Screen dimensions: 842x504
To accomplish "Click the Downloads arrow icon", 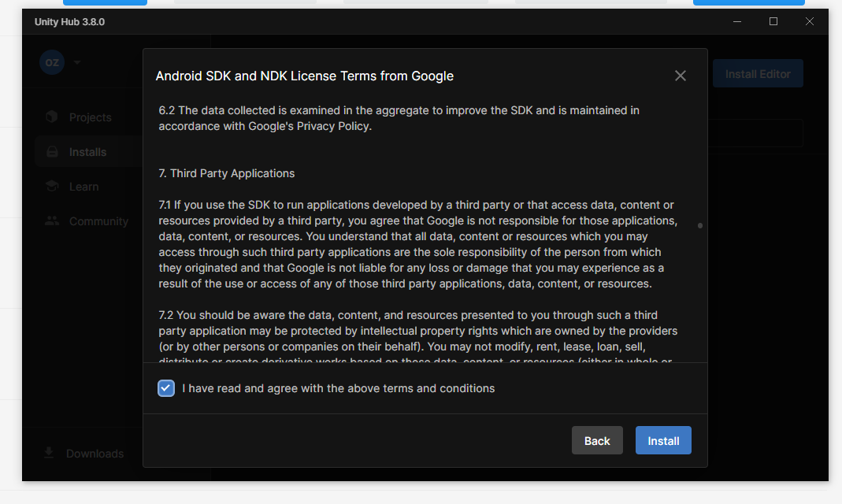I will (49, 453).
